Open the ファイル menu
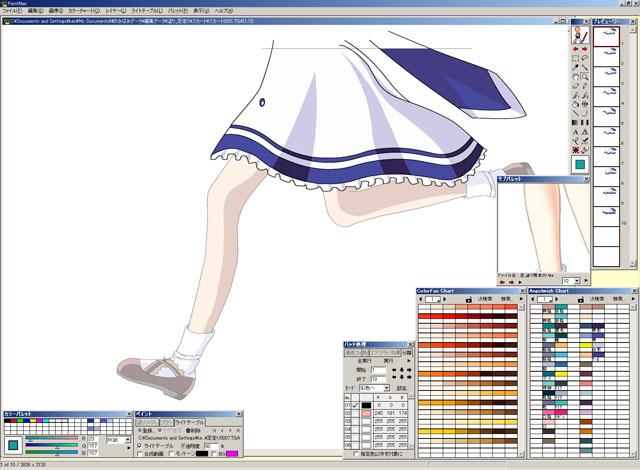This screenshot has width=640, height=470. (x=12, y=11)
